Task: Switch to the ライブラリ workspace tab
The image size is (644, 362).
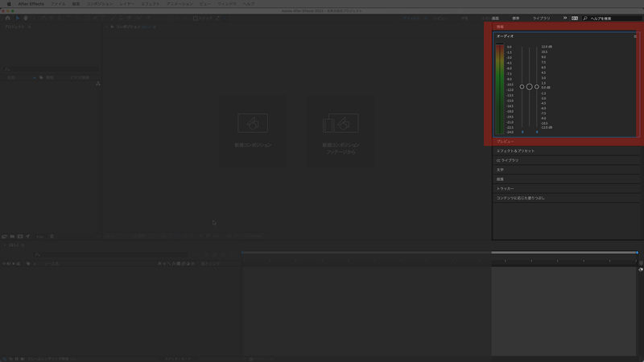Action: pos(542,17)
